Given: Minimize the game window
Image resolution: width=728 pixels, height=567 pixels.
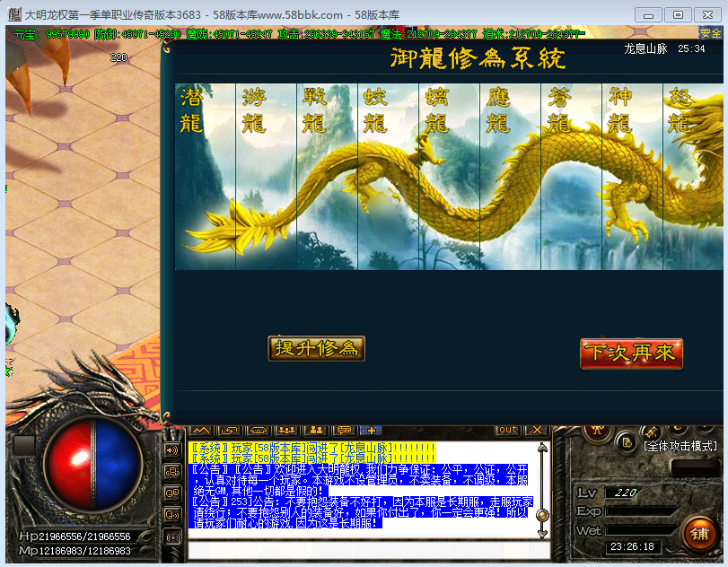Looking at the screenshot, I should click(648, 15).
